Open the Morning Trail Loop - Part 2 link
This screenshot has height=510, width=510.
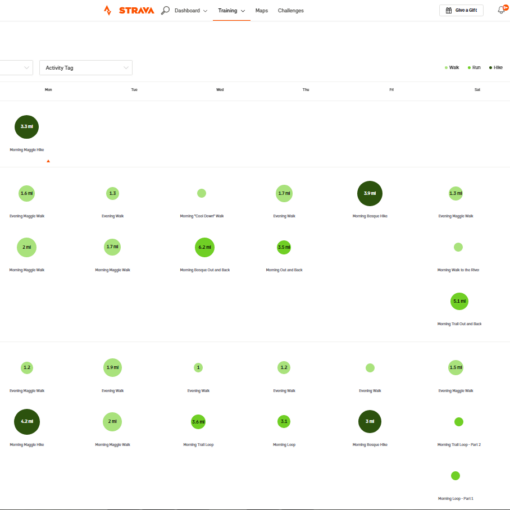click(459, 445)
